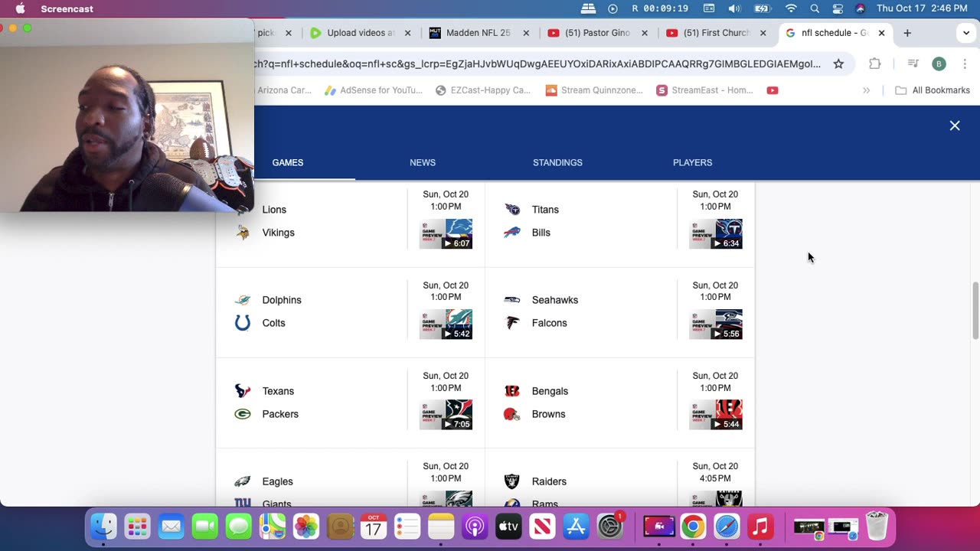Screen dimensions: 980x551
Task: Select the PLAYERS tab
Action: coord(692,162)
